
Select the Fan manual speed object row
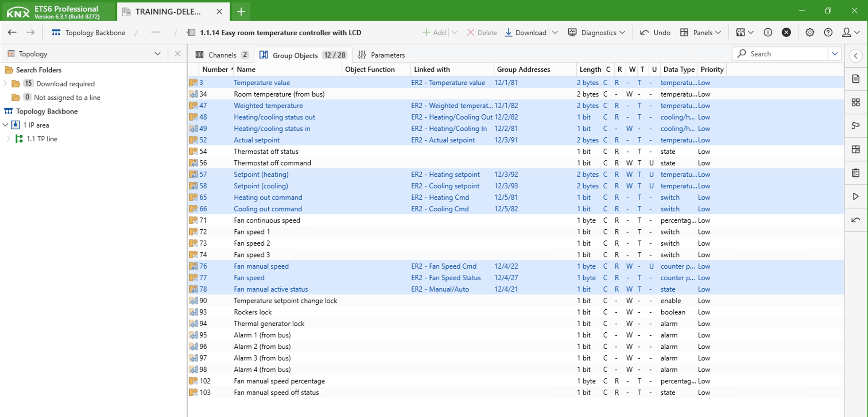pos(515,266)
